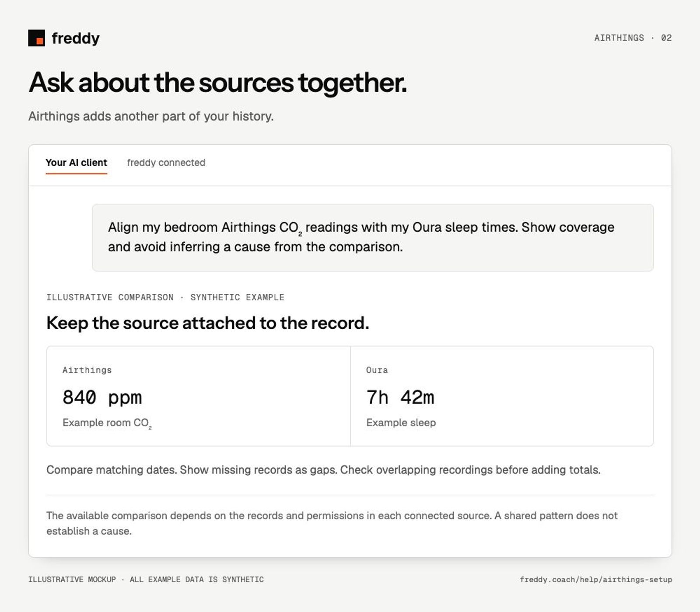The image size is (700, 612).
Task: Click the Airthings source label in card
Action: point(87,370)
